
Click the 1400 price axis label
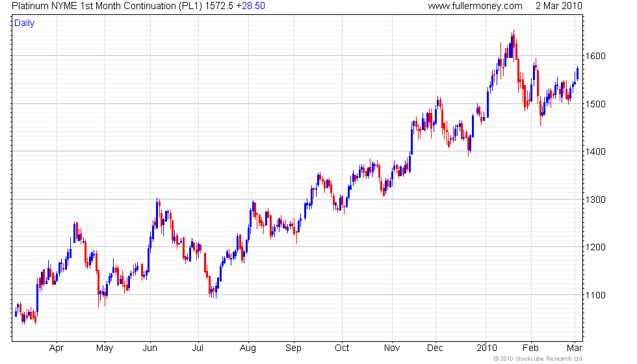pos(595,151)
